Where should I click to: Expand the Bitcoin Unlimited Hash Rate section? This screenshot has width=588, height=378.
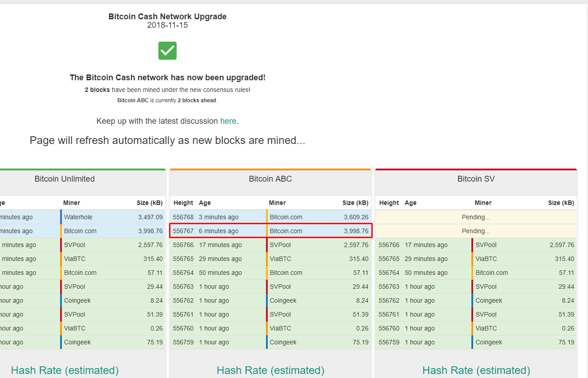65,370
